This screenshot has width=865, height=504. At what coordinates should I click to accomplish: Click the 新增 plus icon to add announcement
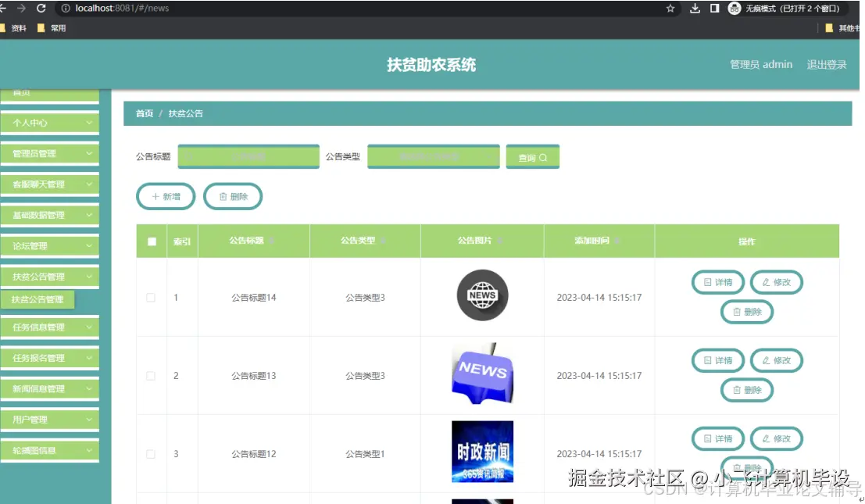click(155, 196)
